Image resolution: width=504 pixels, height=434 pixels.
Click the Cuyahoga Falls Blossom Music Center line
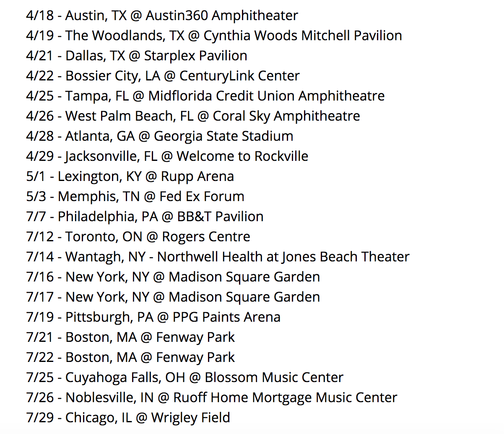tap(185, 377)
